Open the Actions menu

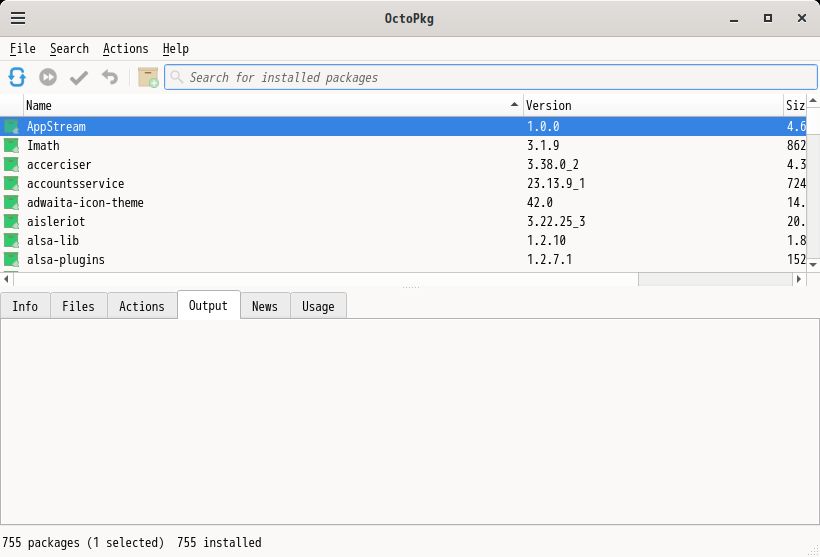pyautogui.click(x=126, y=49)
